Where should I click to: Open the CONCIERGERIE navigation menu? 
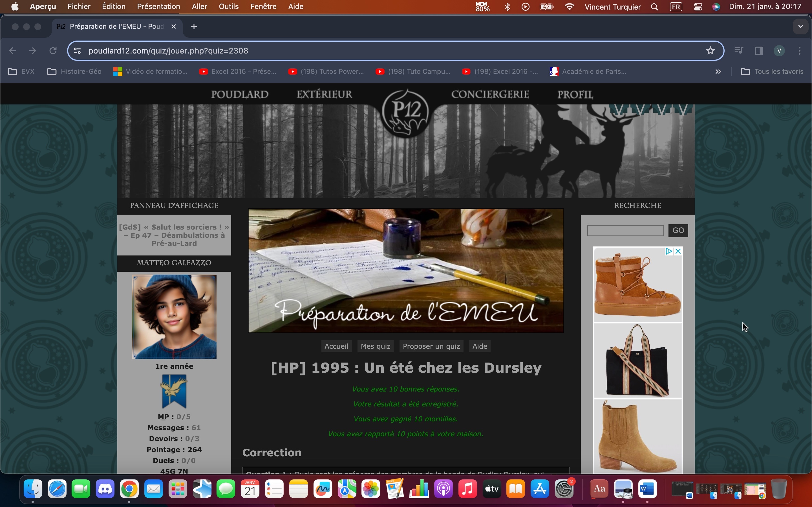click(490, 95)
